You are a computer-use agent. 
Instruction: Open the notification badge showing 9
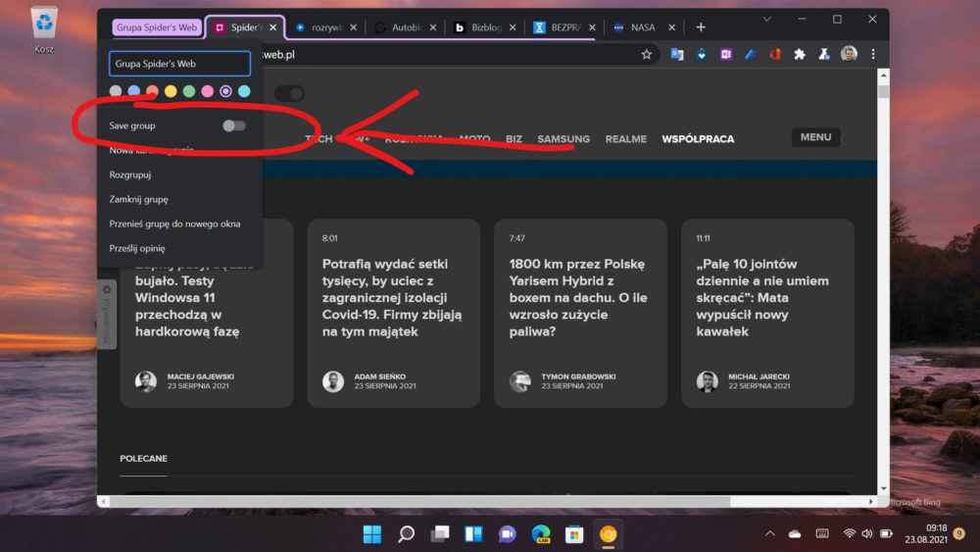point(959,534)
